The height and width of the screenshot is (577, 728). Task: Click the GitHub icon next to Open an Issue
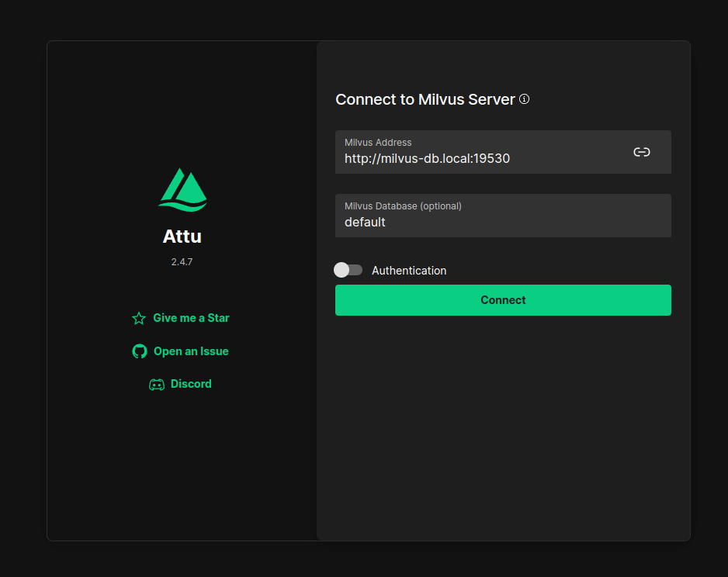(139, 351)
